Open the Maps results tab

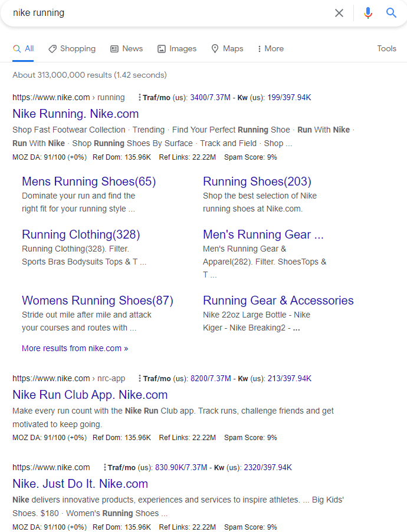227,49
